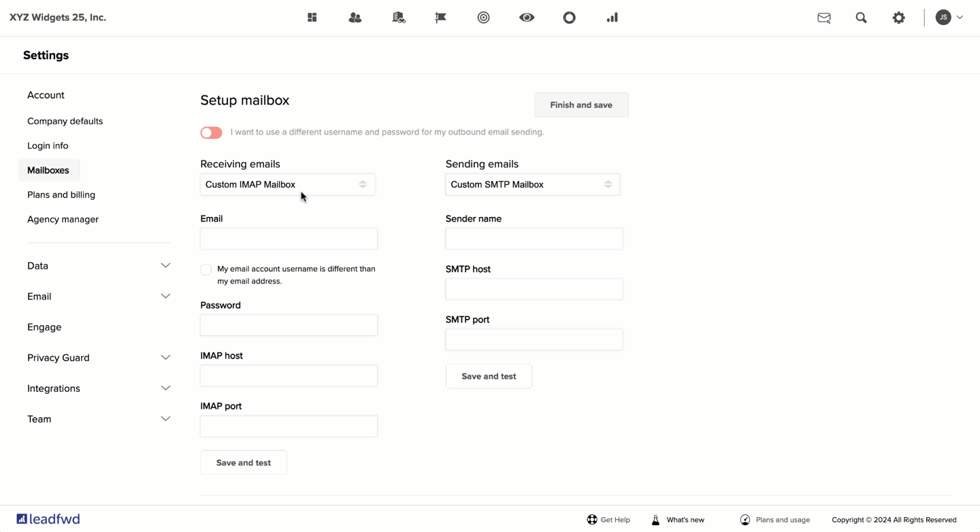
Task: Select Mailboxes in settings sidebar
Action: 48,170
